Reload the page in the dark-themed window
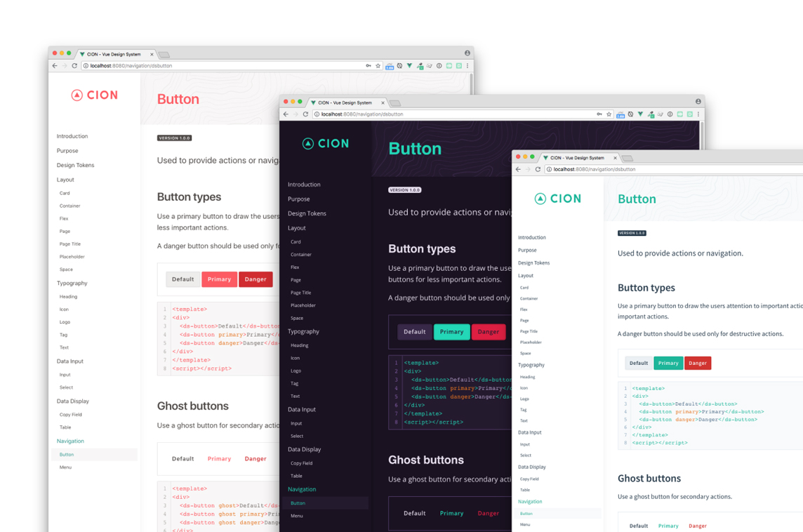 coord(305,114)
